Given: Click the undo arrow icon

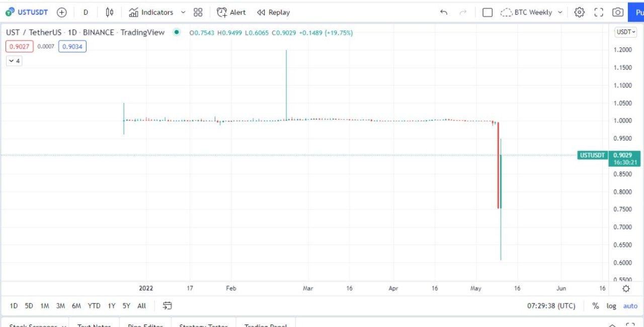Looking at the screenshot, I should click(443, 12).
